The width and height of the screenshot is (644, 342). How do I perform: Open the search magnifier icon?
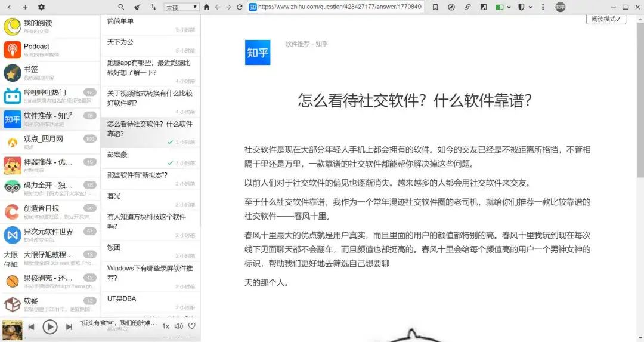(120, 7)
